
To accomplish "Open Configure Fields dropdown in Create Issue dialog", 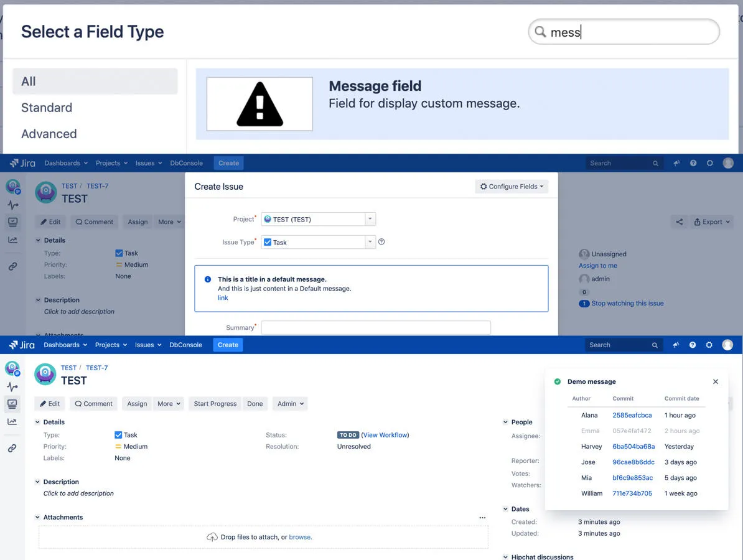I will [x=512, y=187].
